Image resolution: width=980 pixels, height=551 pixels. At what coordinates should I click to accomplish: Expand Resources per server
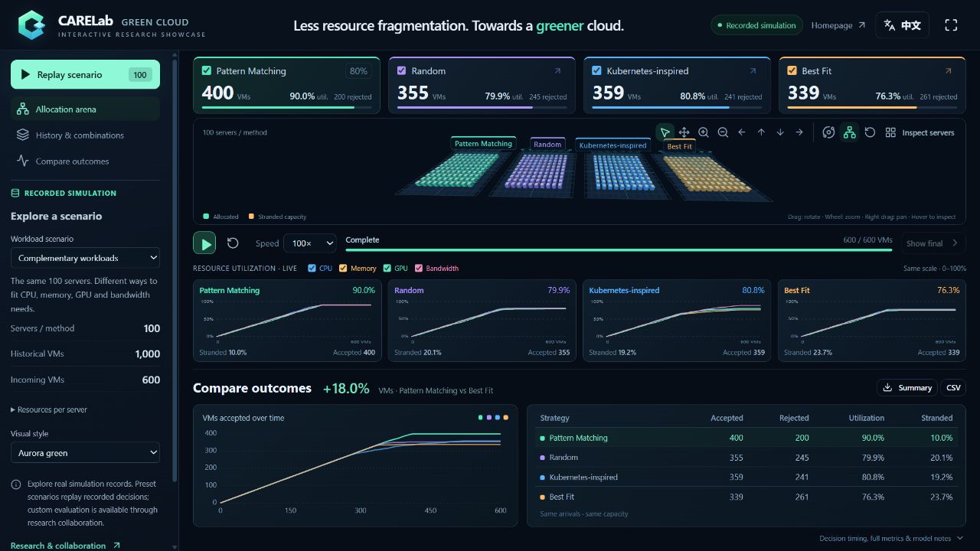(49, 409)
